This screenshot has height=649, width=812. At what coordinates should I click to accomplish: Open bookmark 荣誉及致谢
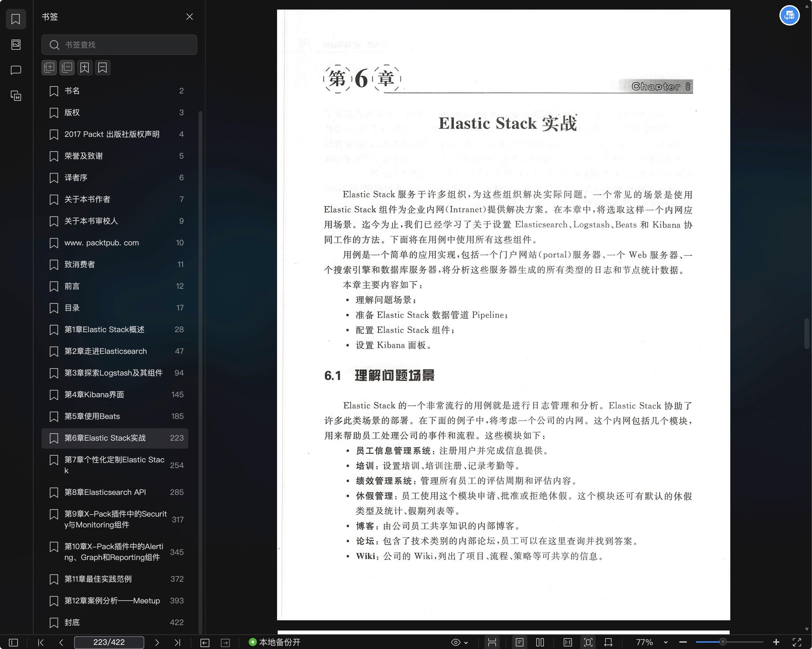point(115,156)
